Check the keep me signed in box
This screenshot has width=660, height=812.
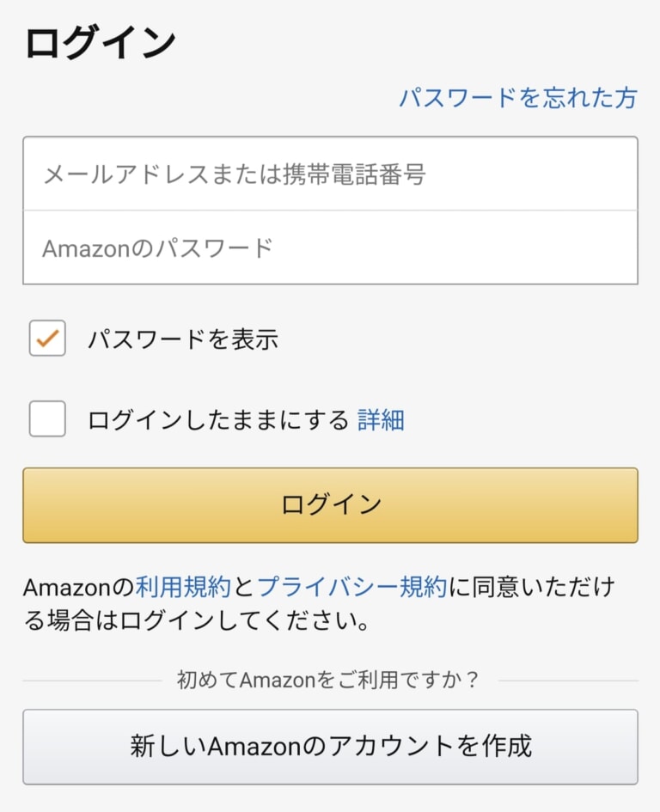coord(46,419)
